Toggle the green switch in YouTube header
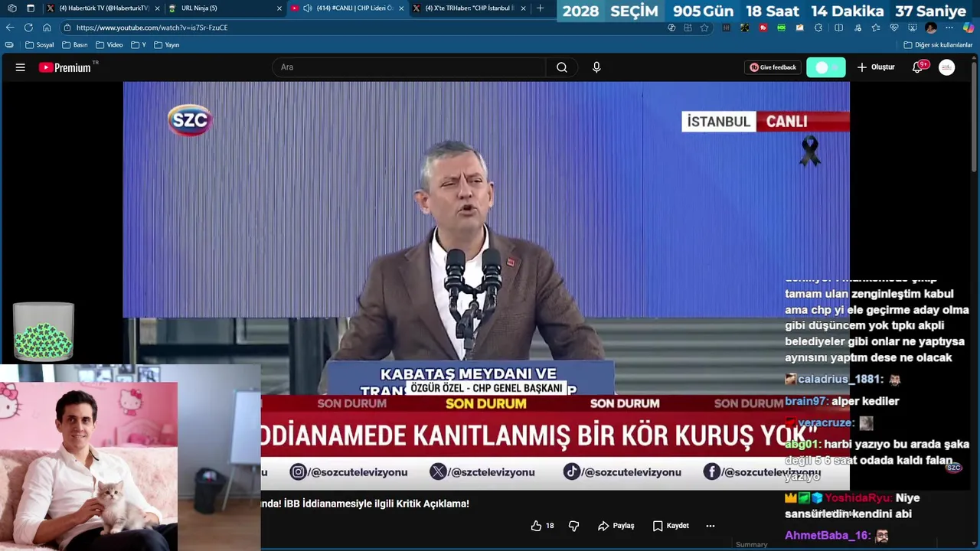This screenshot has height=551, width=980. coord(826,67)
